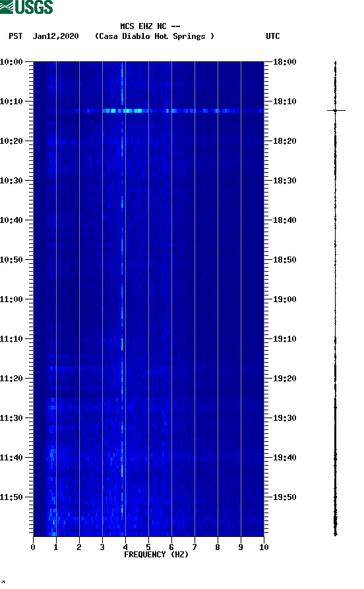Click the USGS logo

(x=26, y=7)
